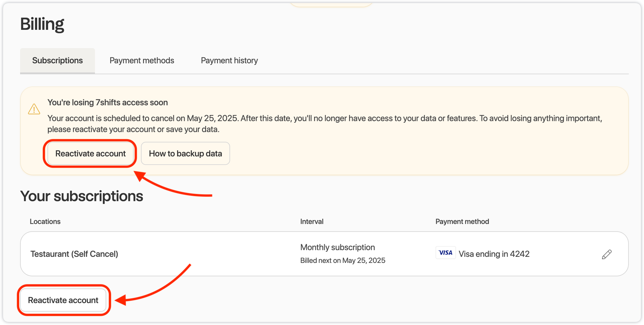644x325 pixels.
Task: Click You're losing 7shifts access soon title
Action: pyautogui.click(x=107, y=103)
